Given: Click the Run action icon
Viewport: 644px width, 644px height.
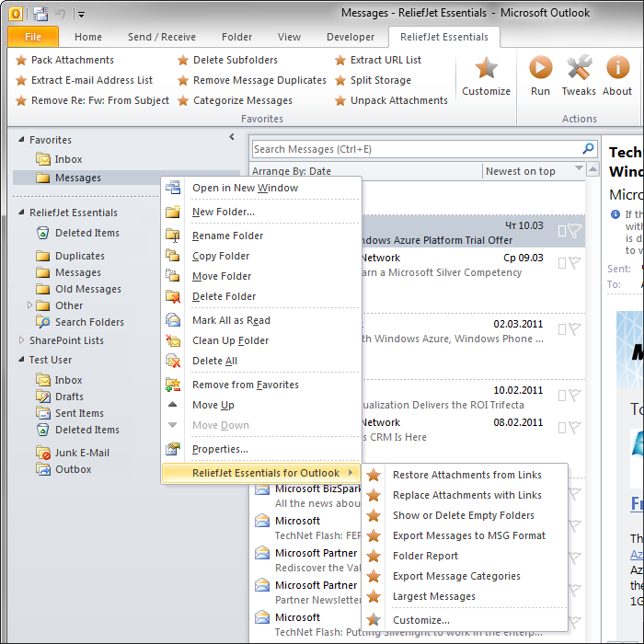Looking at the screenshot, I should (540, 67).
